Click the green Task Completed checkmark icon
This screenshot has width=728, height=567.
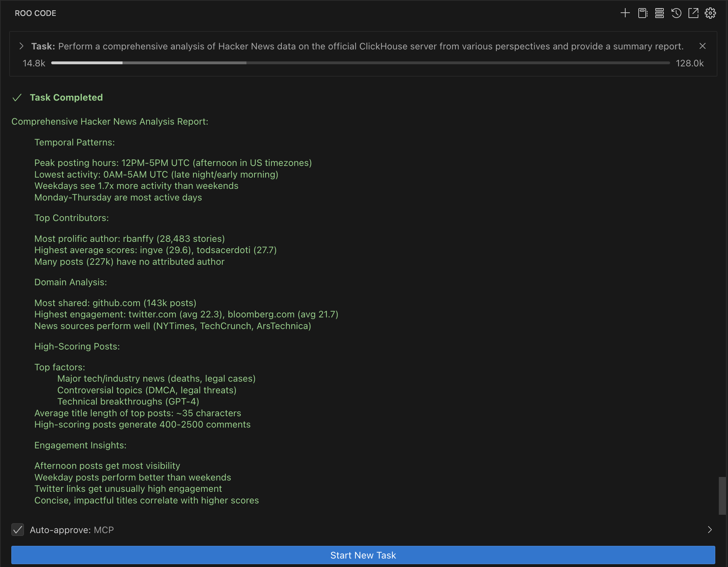17,98
